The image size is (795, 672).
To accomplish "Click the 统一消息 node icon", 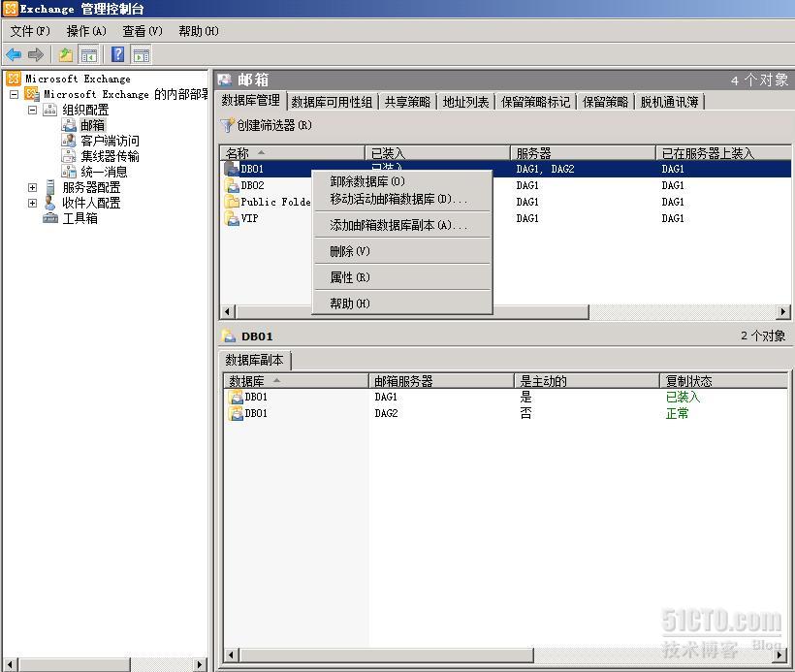I will (69, 172).
